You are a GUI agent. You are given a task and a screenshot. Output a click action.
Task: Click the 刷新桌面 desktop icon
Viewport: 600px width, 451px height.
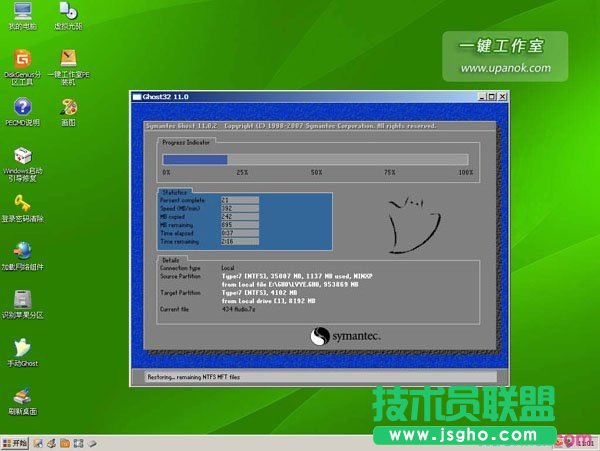pos(22,401)
